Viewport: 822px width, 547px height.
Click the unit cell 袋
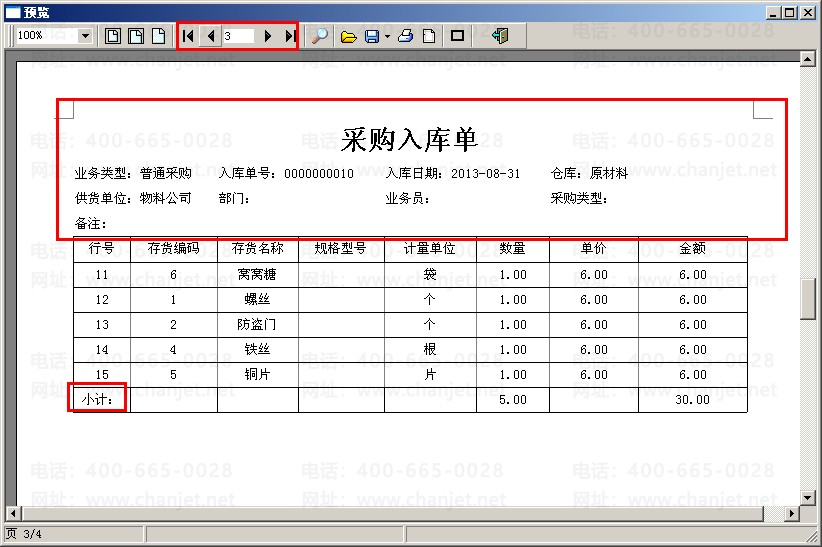(430, 274)
